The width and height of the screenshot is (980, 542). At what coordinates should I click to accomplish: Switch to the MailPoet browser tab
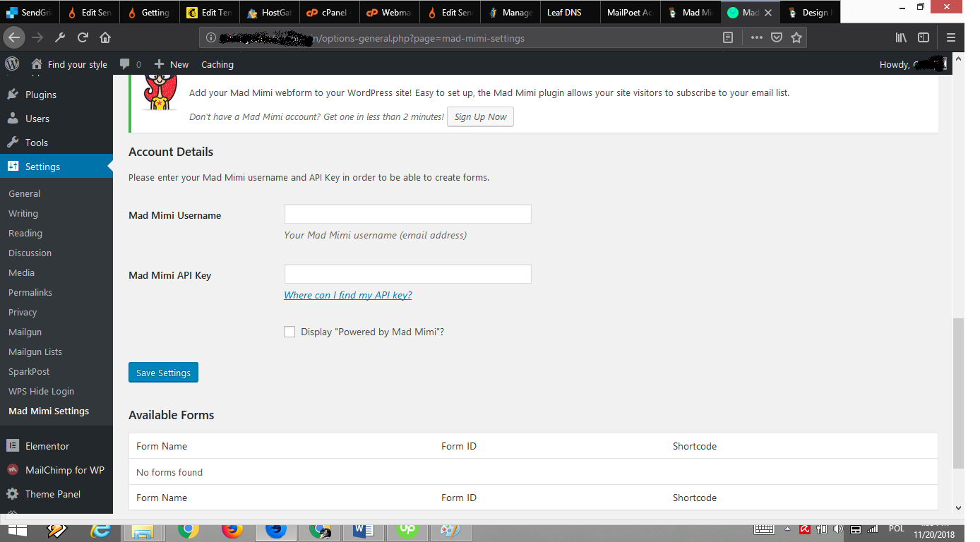630,13
